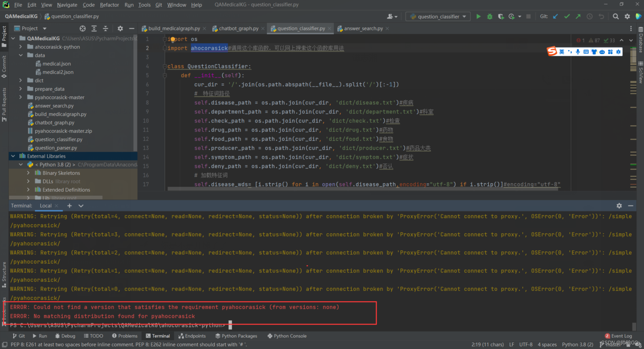Image resolution: width=644 pixels, height=349 pixels.
Task: Pull changes using the Git update arrow
Action: (555, 16)
